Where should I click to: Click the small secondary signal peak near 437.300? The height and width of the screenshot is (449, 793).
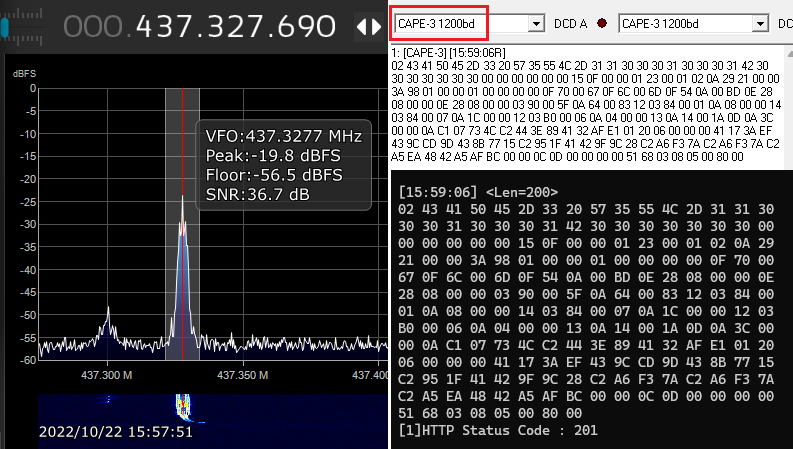[107, 324]
